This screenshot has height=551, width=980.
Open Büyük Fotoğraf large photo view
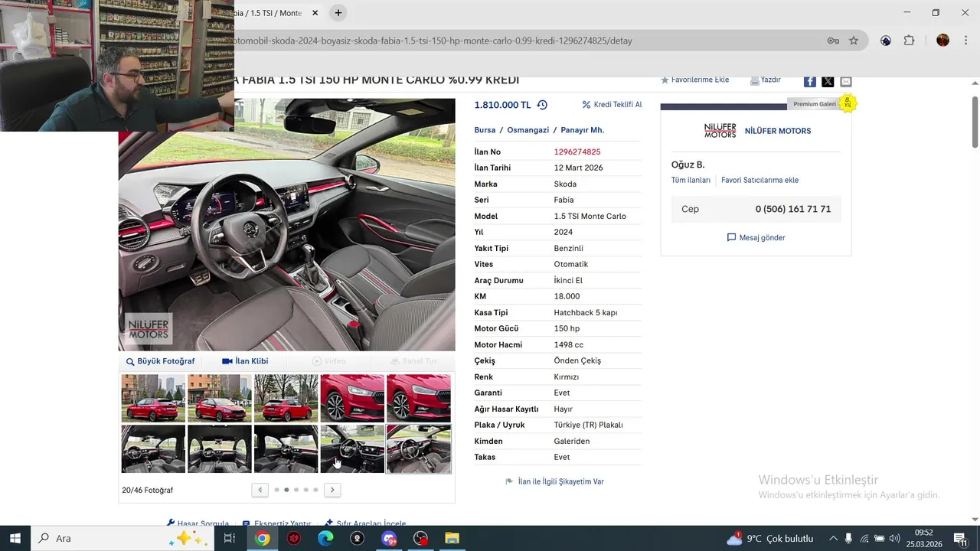tap(160, 361)
